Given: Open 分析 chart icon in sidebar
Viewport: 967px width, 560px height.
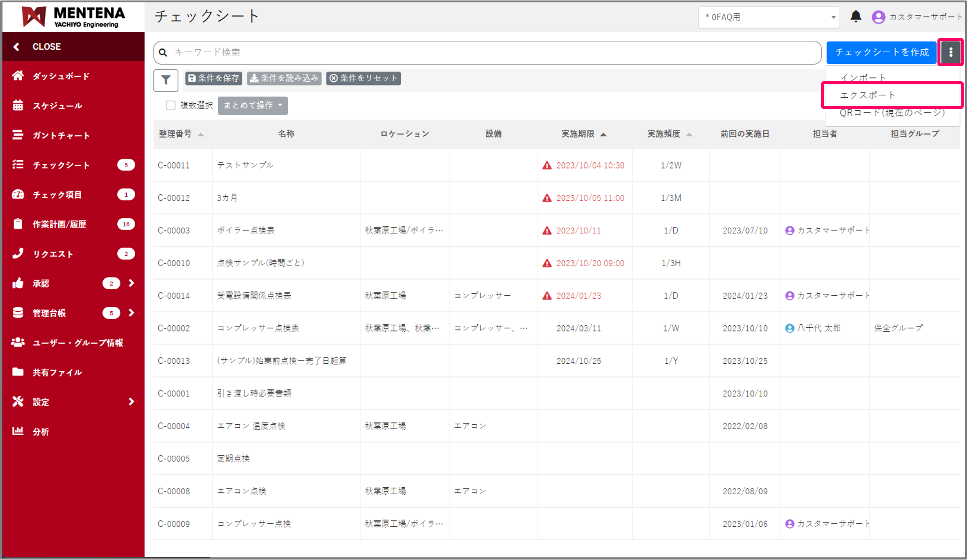Looking at the screenshot, I should pos(18,431).
